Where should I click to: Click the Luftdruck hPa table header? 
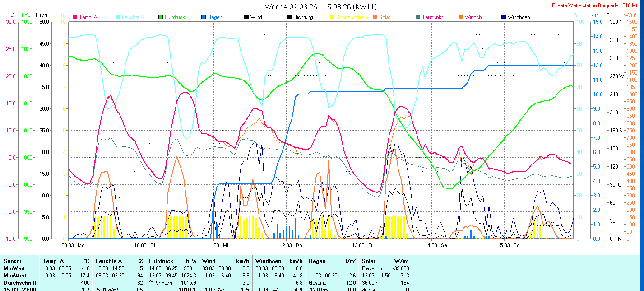172,261
